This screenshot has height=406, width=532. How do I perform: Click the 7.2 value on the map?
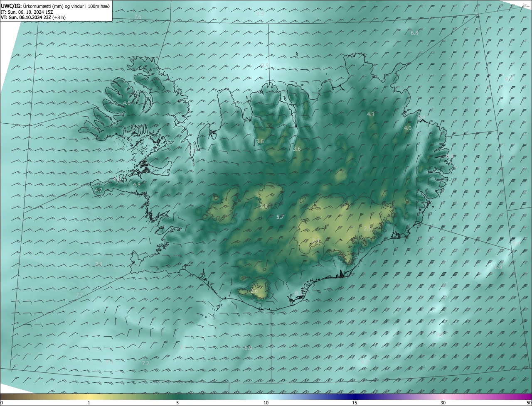(x=145, y=363)
